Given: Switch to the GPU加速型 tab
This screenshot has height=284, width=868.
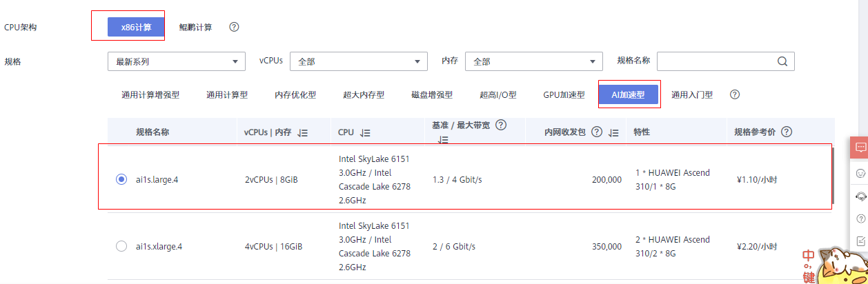Looking at the screenshot, I should click(x=564, y=95).
